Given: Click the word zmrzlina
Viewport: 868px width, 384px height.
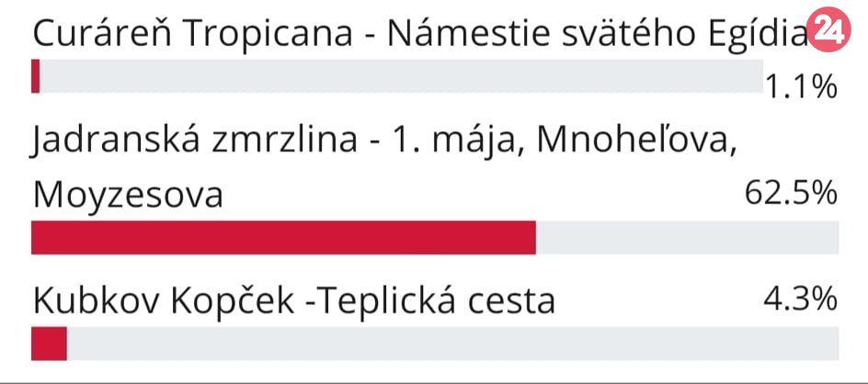Looking at the screenshot, I should coord(281,141).
